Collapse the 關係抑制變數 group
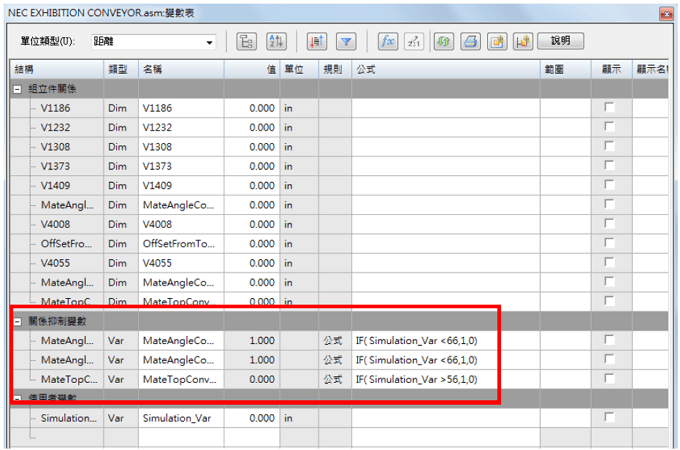680x450 pixels. click(17, 321)
